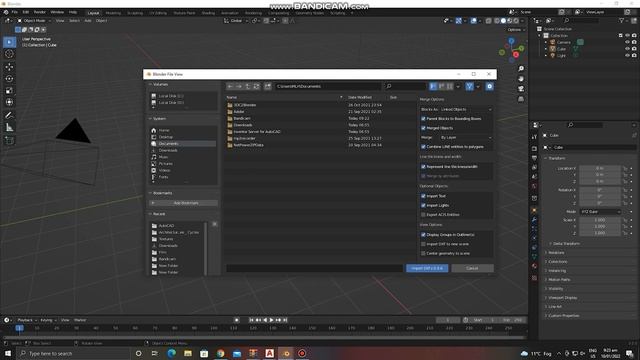Select the Measure tool in viewport toolbar
The image size is (640, 360).
coord(9,128)
